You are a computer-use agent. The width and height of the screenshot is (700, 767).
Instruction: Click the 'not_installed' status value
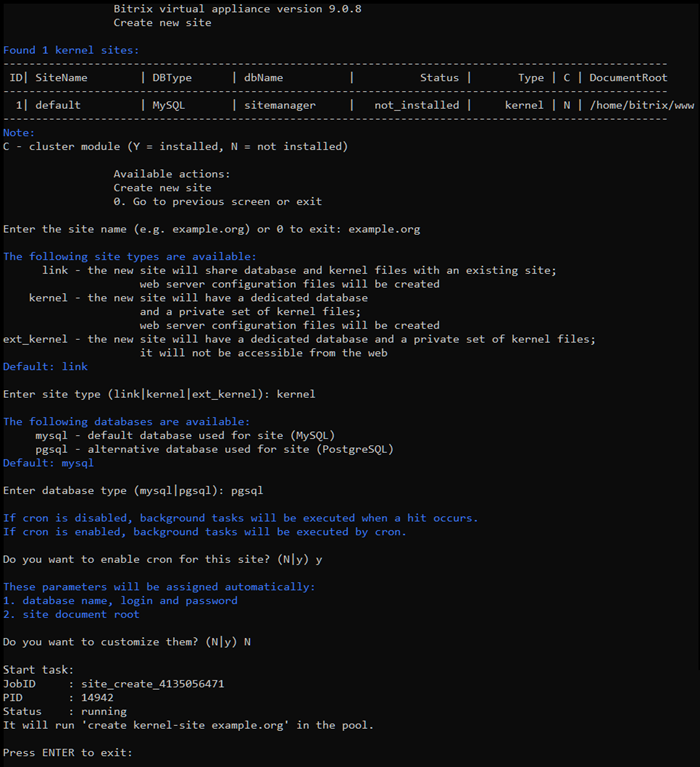pyautogui.click(x=417, y=105)
